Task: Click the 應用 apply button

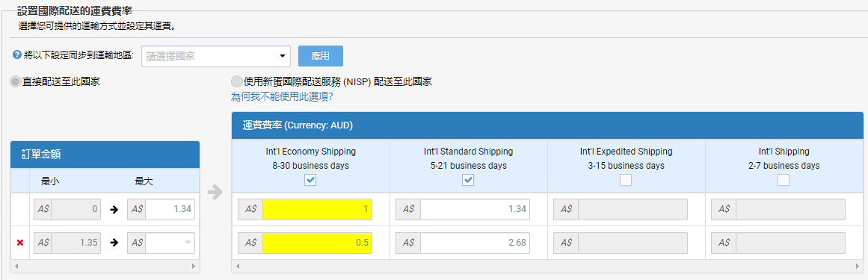Action: (x=321, y=56)
